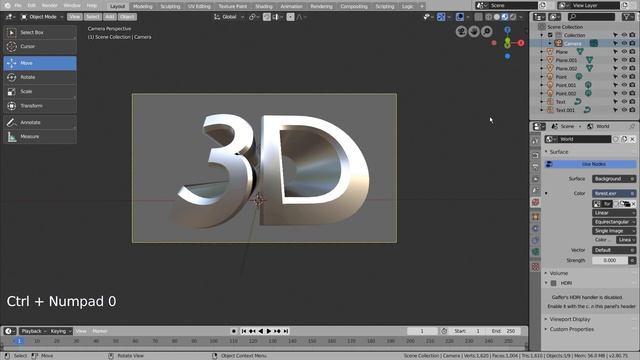Screen dimensions: 640x360
Task: Hide Plane in viewport via eye icon
Action: [x=624, y=52]
